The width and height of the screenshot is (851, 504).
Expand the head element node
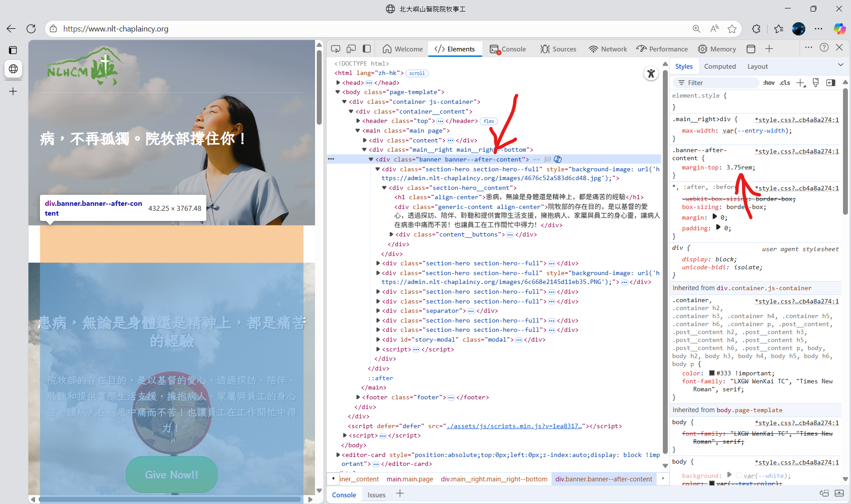338,83
